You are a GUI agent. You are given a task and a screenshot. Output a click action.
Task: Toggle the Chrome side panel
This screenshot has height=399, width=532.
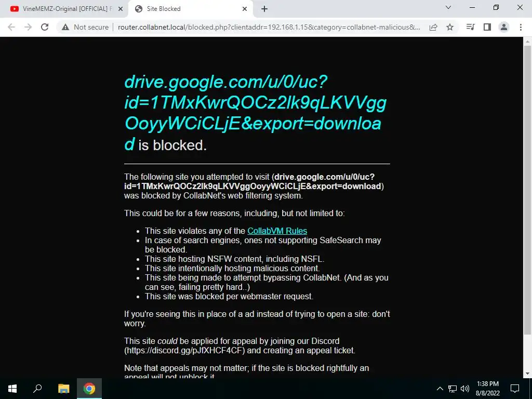[x=487, y=27]
